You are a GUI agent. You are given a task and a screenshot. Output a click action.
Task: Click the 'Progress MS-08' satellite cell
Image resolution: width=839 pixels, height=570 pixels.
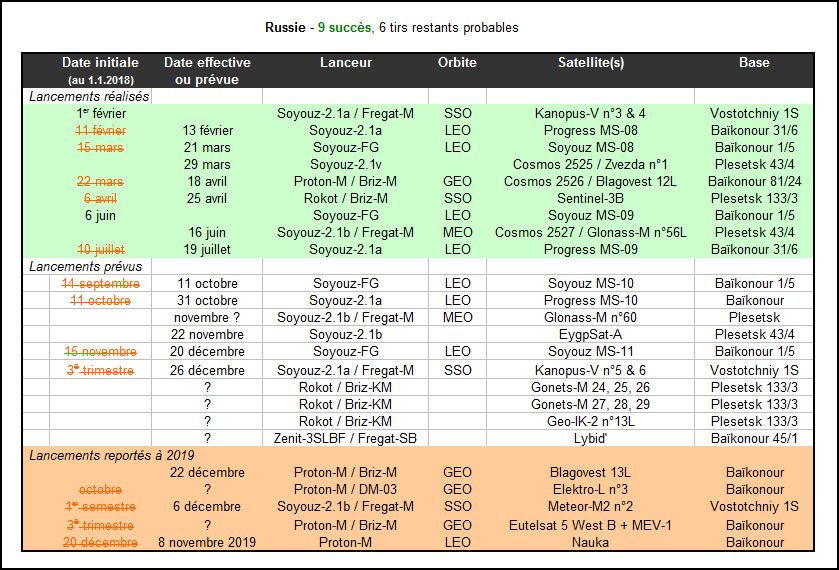[591, 131]
